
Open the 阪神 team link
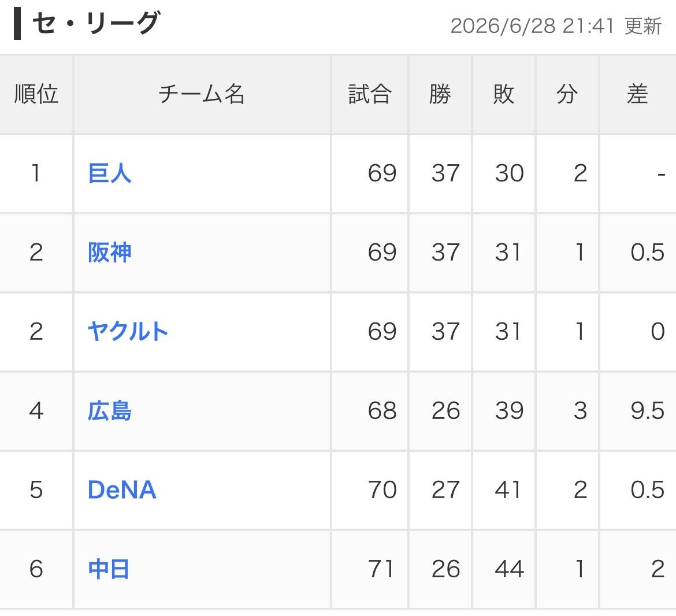(x=110, y=252)
